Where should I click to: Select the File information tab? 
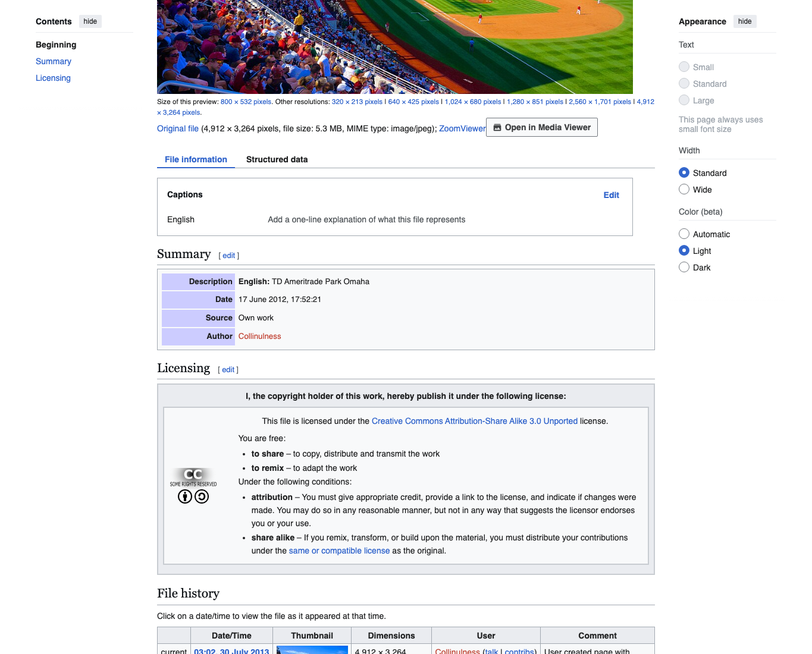(x=196, y=159)
